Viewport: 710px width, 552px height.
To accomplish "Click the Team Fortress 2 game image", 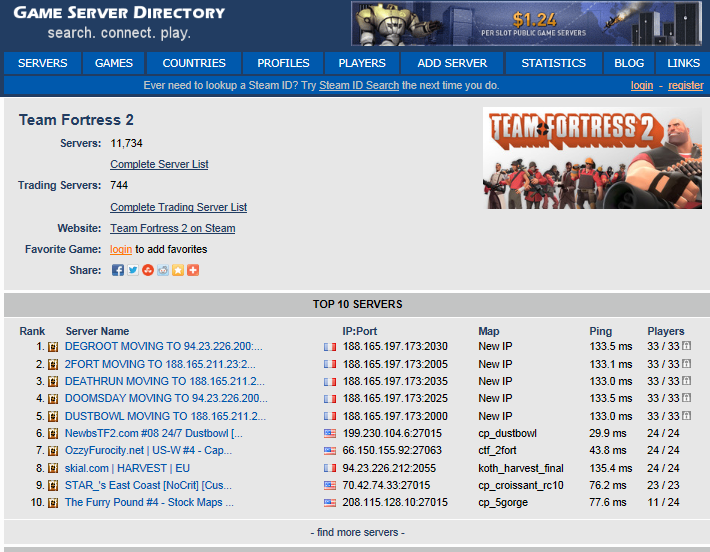I will pos(592,158).
